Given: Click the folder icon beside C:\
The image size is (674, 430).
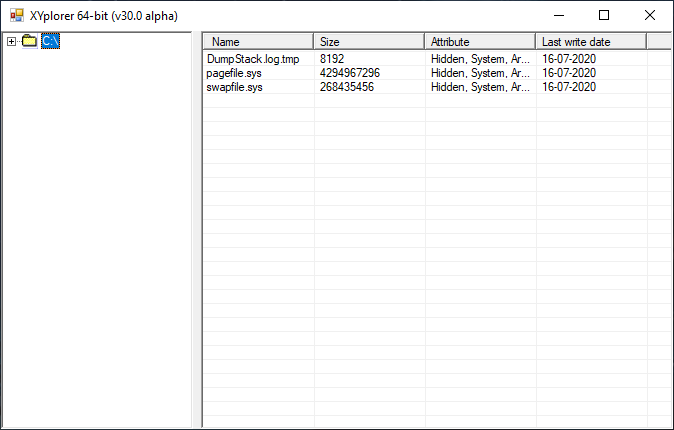Looking at the screenshot, I should 29,41.
